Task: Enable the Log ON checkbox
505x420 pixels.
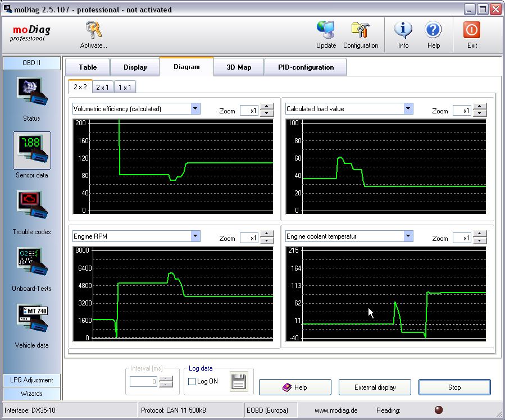Action: point(192,382)
